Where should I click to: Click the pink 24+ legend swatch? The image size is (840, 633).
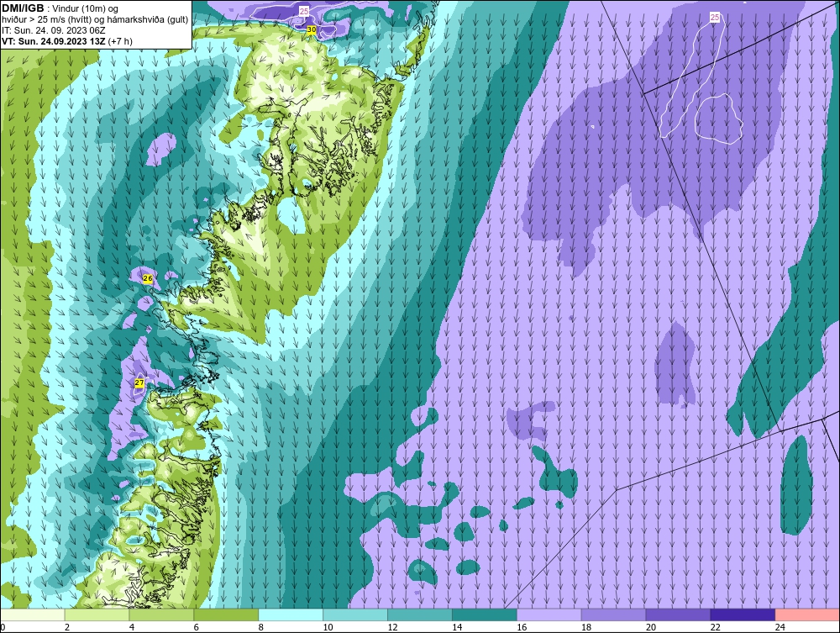pos(807,615)
